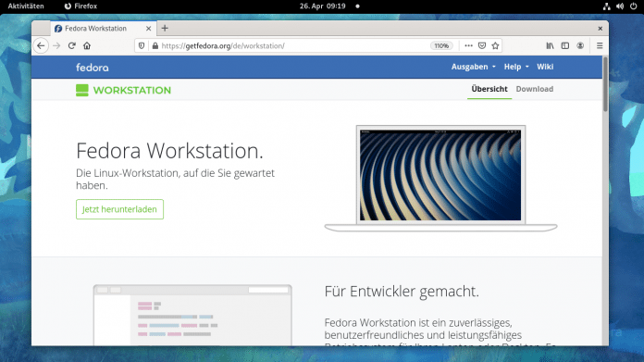Click Jetzt herunterladen button
644x362 pixels.
coord(119,209)
